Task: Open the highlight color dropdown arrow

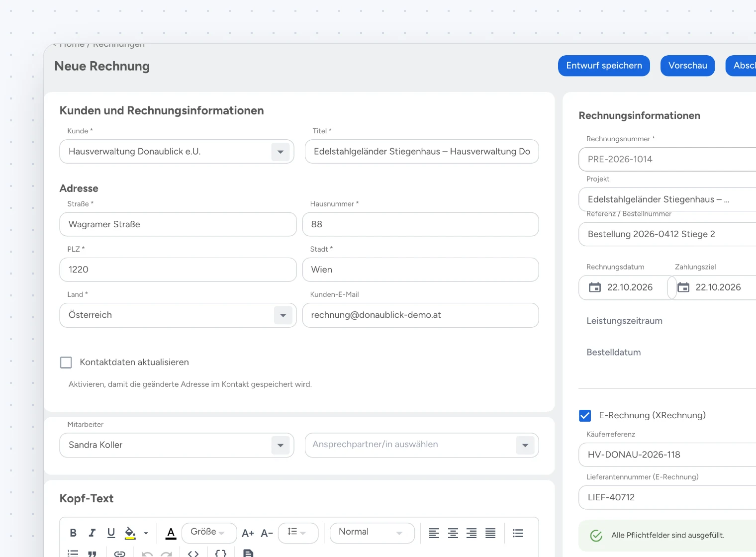Action: [146, 533]
